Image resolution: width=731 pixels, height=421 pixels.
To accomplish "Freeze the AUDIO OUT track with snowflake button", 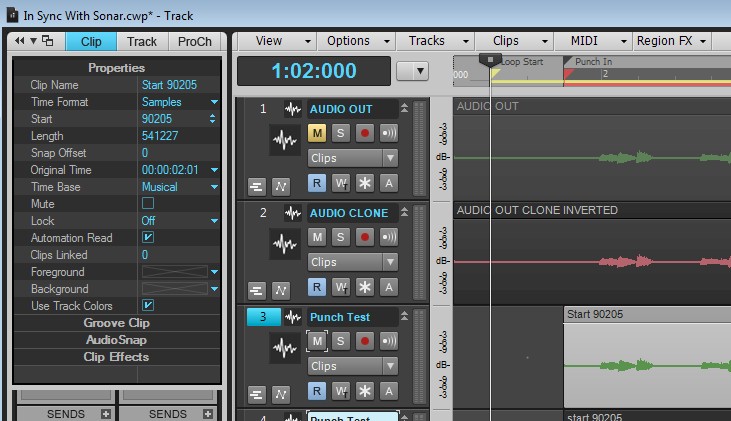I will coord(365,183).
